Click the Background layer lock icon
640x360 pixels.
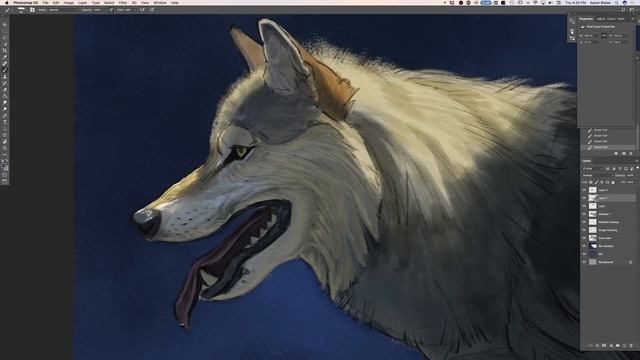click(631, 262)
